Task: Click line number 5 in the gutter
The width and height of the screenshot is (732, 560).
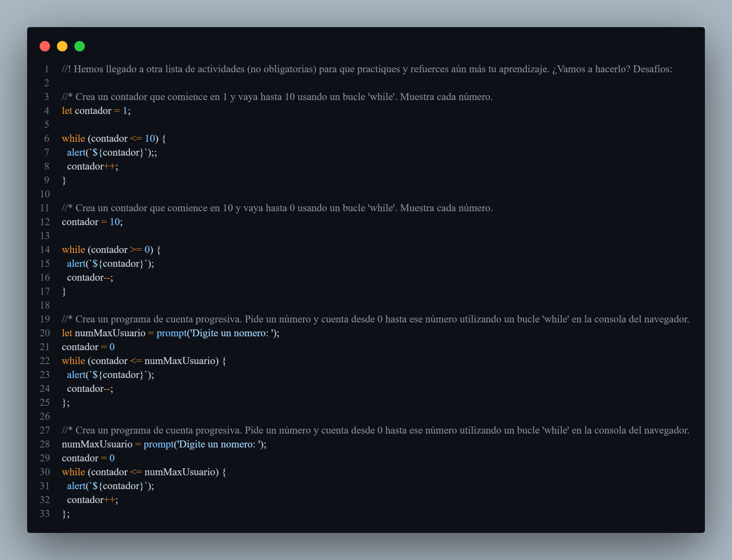Action: point(47,124)
